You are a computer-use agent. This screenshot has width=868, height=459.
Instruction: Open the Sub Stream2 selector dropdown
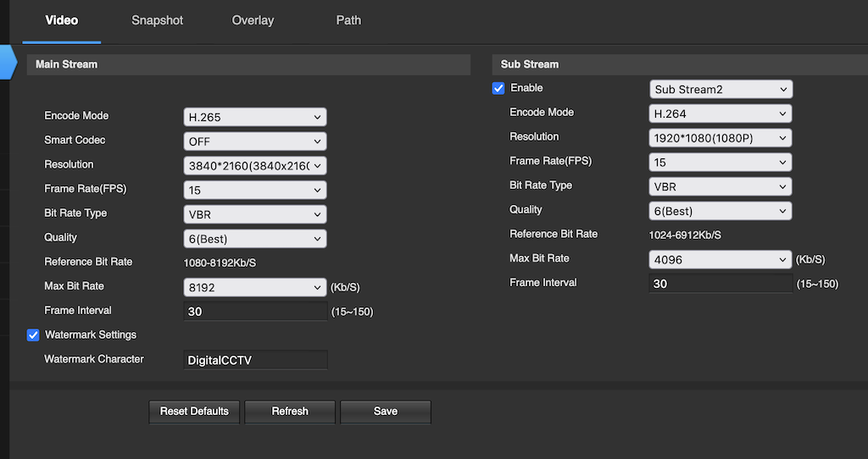pos(721,89)
